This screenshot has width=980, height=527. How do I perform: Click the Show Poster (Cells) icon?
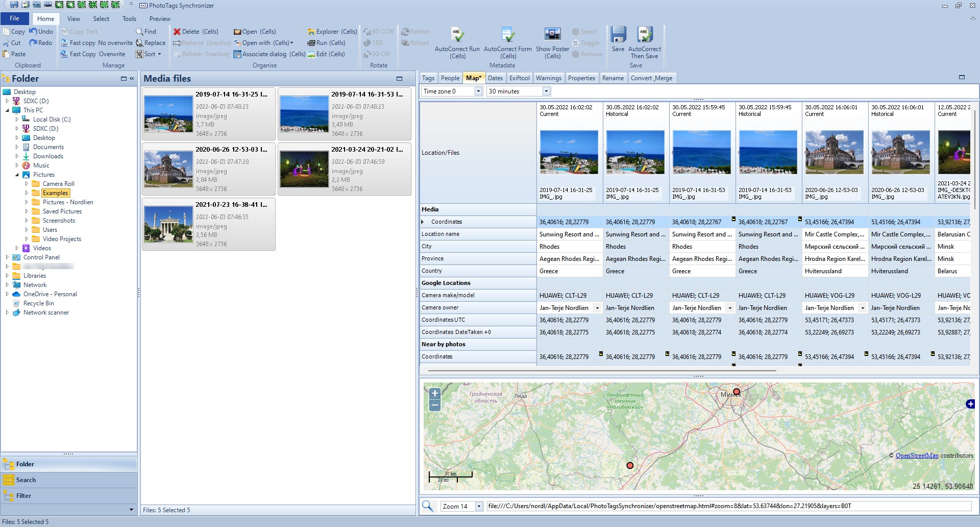click(x=552, y=35)
